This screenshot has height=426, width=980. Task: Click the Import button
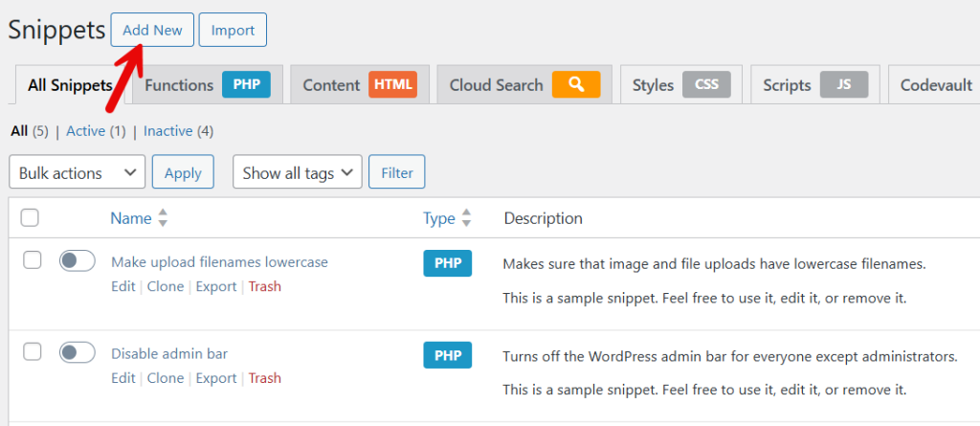click(232, 30)
